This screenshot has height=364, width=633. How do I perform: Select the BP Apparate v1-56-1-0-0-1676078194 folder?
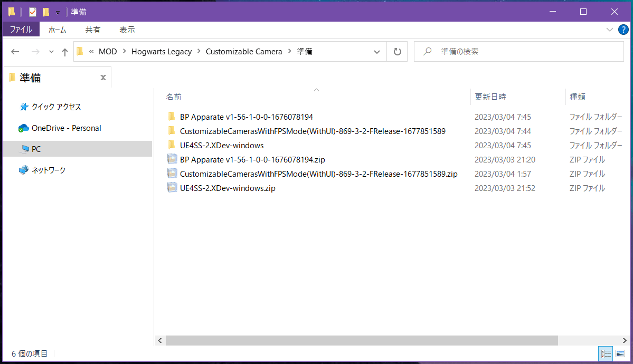pos(246,117)
